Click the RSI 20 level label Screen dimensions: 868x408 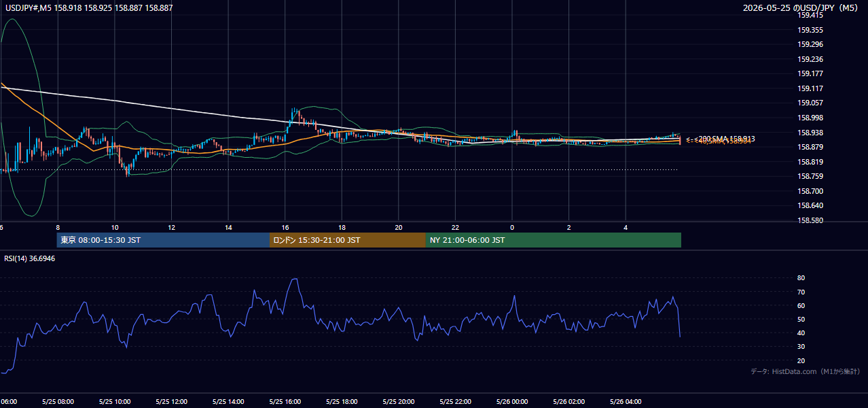coord(801,360)
